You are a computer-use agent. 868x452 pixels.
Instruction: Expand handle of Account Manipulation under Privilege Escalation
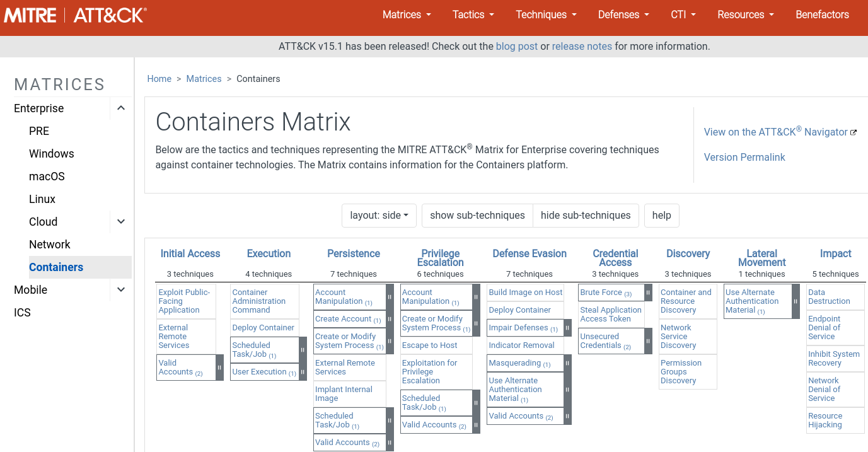coord(476,297)
